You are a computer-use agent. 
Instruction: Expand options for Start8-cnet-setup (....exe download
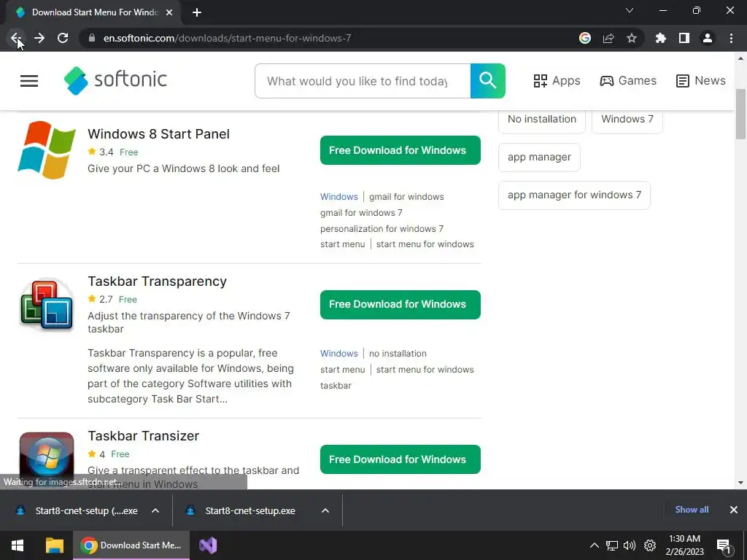(155, 510)
